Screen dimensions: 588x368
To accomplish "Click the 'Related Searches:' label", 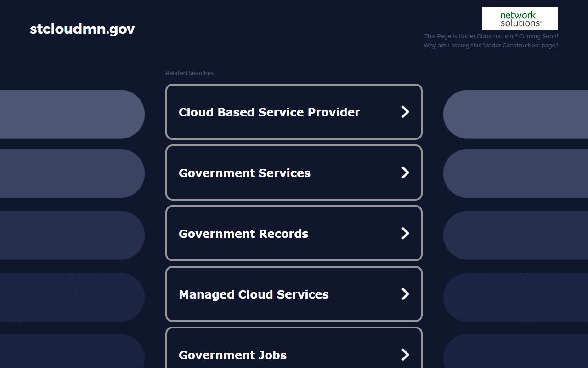I will (190, 73).
